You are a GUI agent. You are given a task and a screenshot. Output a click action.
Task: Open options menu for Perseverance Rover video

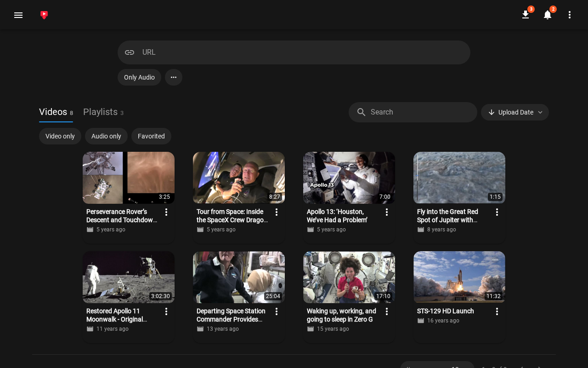(166, 212)
